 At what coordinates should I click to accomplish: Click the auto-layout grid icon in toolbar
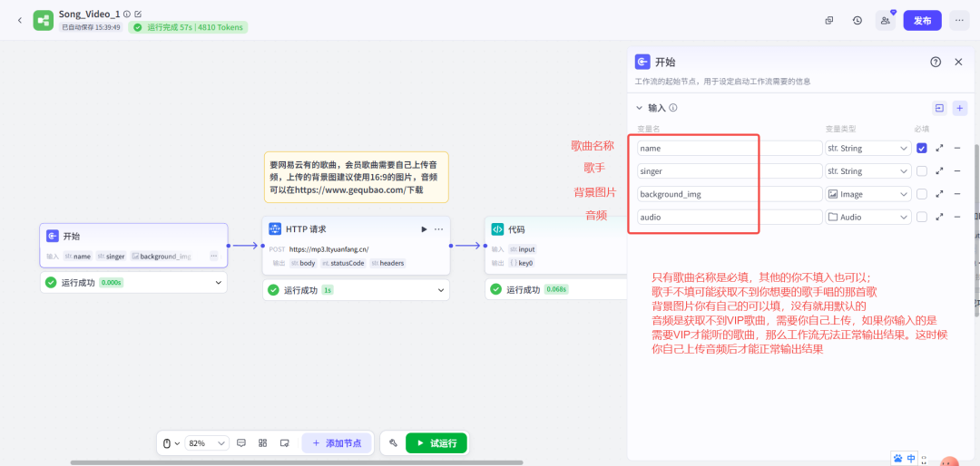click(262, 443)
